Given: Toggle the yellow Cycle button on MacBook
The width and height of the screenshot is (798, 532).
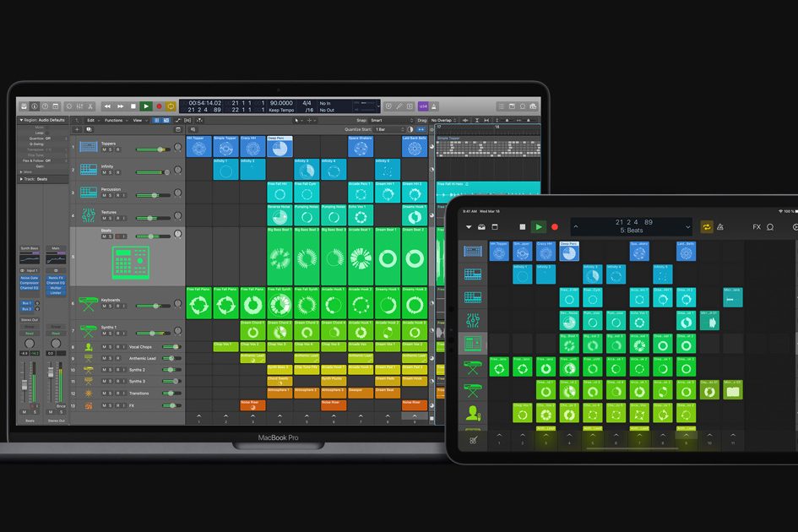Looking at the screenshot, I should (x=171, y=106).
